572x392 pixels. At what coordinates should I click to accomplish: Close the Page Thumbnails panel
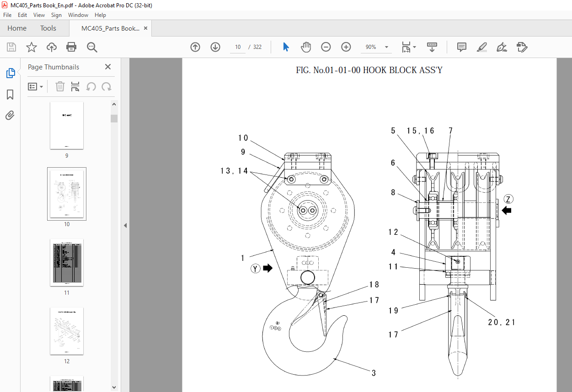point(108,67)
